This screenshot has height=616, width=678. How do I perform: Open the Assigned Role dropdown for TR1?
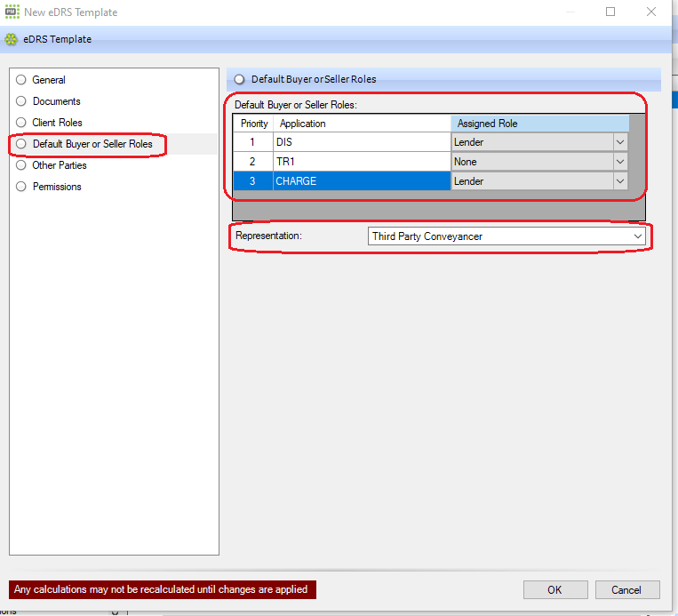(620, 162)
